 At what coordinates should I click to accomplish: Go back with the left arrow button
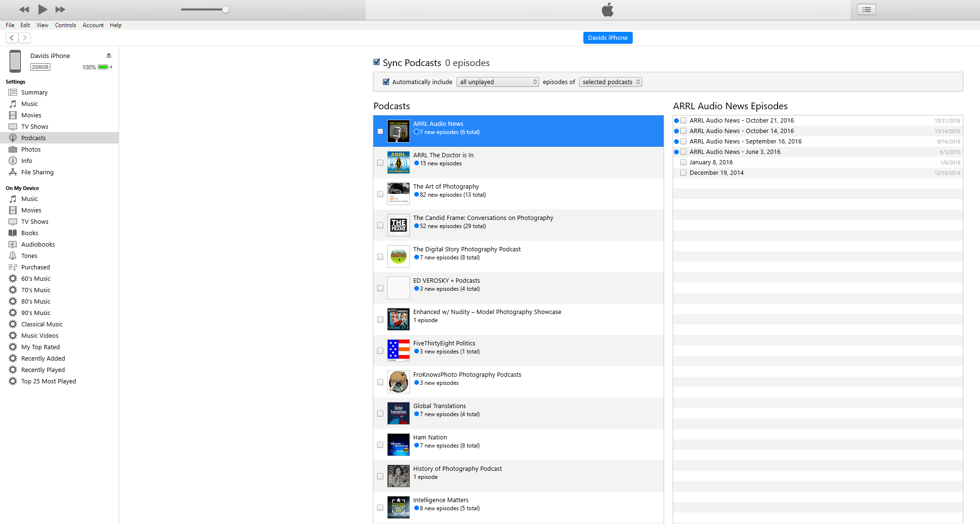pos(12,38)
